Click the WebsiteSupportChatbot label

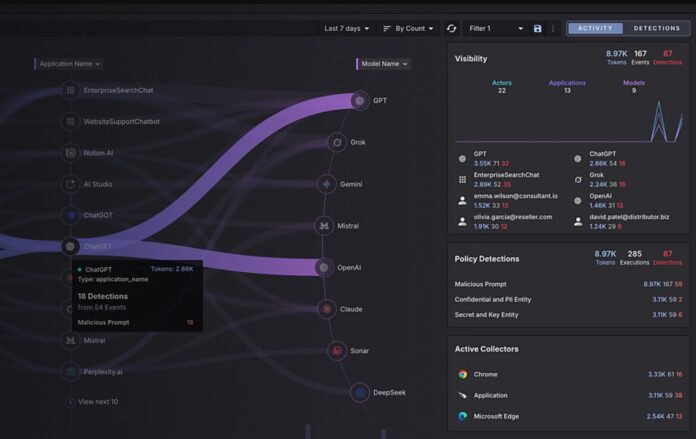pyautogui.click(x=122, y=122)
